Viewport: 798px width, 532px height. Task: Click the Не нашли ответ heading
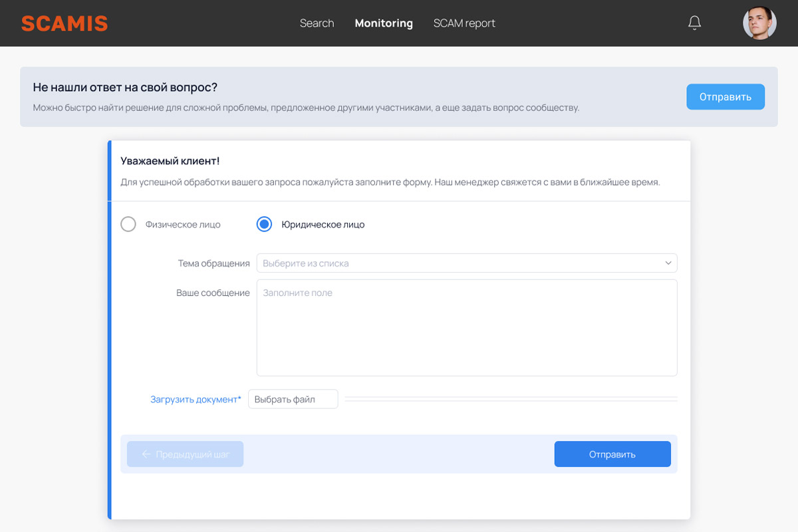click(125, 87)
